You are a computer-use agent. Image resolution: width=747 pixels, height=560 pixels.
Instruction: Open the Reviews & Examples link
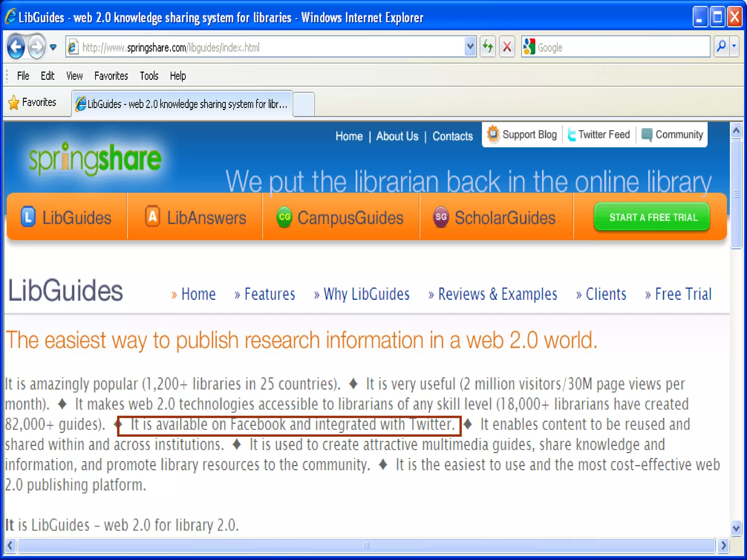497,294
